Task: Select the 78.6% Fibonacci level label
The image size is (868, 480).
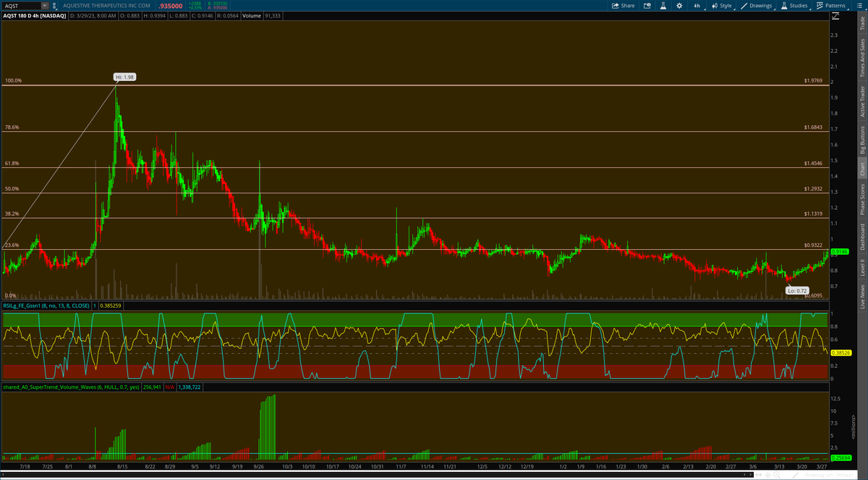Action: [12, 127]
